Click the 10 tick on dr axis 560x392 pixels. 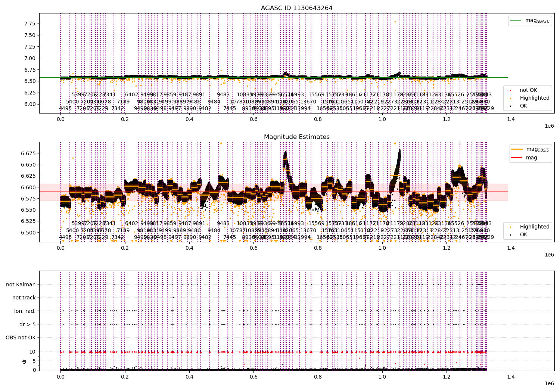click(x=33, y=352)
